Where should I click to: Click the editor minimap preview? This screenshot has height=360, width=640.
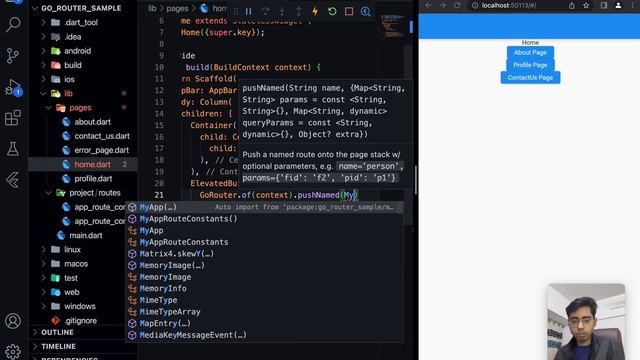click(392, 27)
